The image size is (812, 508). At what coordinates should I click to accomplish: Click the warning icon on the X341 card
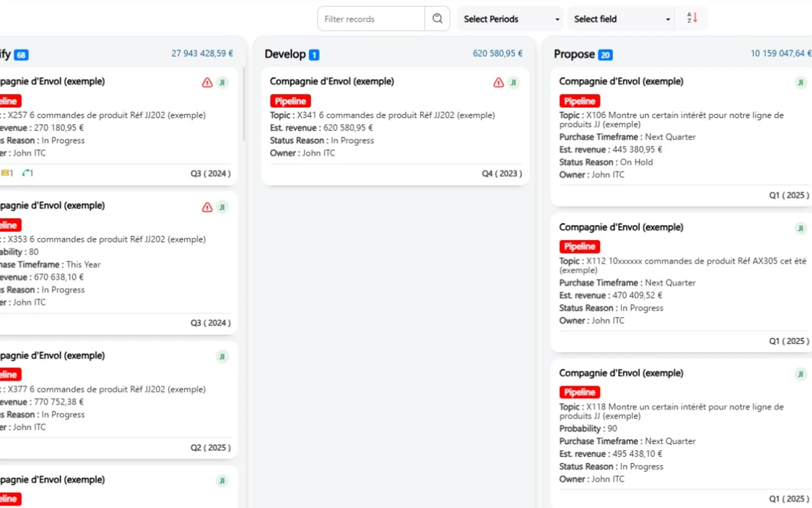(x=498, y=82)
